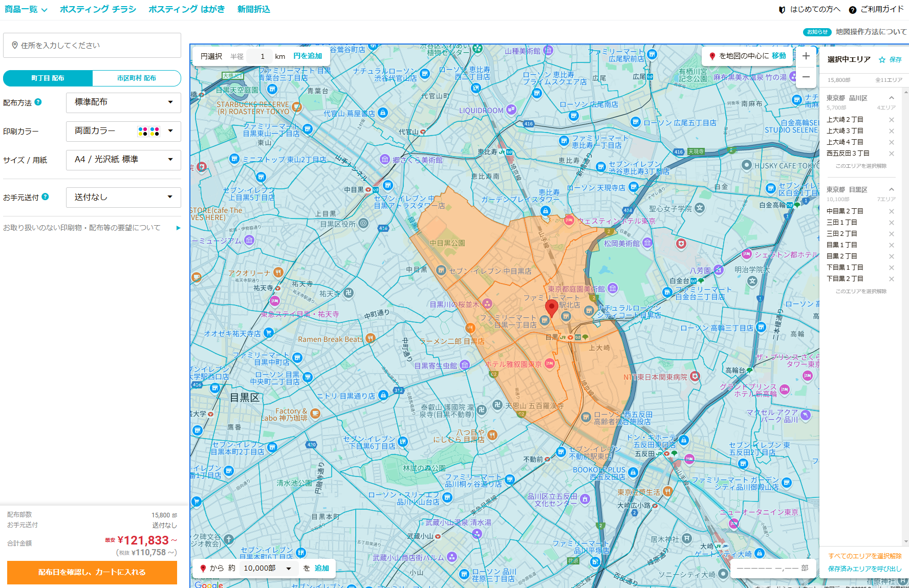
Task: Collapse the 東京都 品川区 area group
Action: [x=891, y=98]
